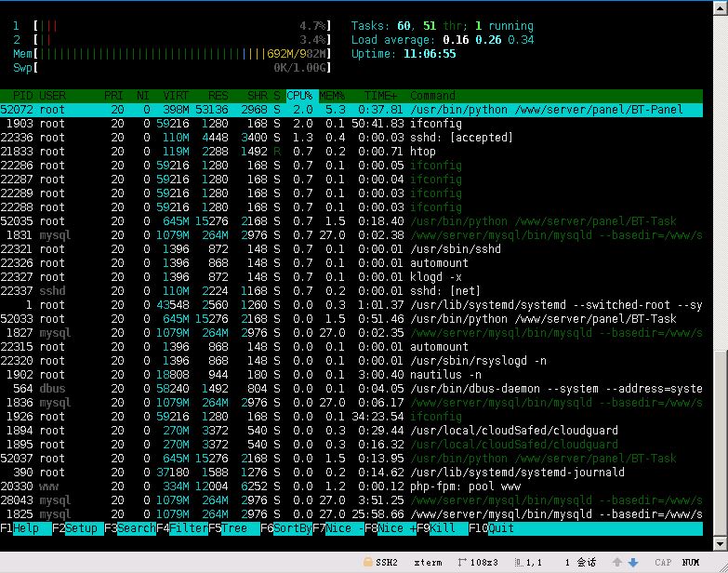Sort processes by the CPU% column header
The image size is (728, 573).
pyautogui.click(x=301, y=96)
